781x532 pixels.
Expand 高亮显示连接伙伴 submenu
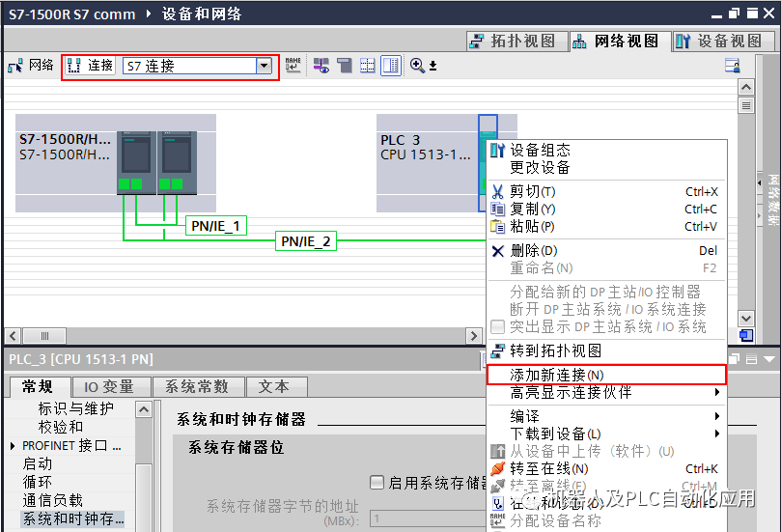tap(606, 393)
